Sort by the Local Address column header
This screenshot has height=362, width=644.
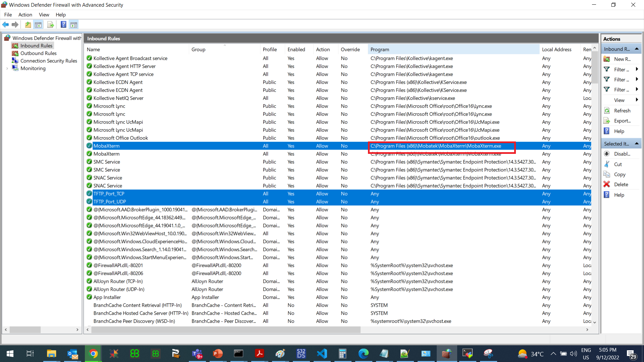tap(560, 49)
